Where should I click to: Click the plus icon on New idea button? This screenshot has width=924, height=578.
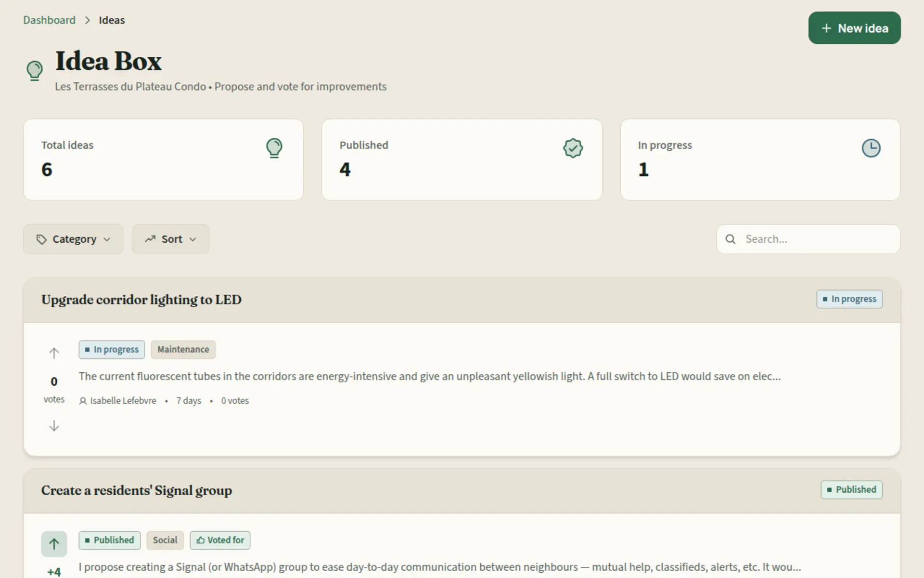(x=826, y=28)
